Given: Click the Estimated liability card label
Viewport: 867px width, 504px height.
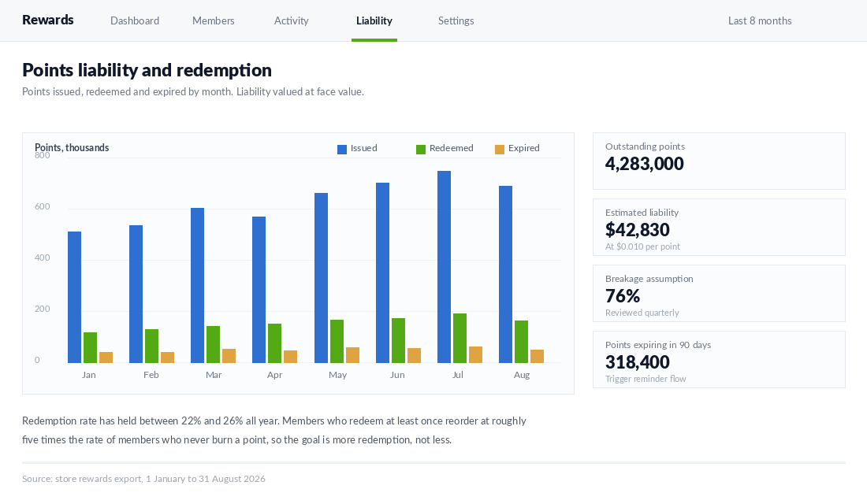Looking at the screenshot, I should point(642,213).
